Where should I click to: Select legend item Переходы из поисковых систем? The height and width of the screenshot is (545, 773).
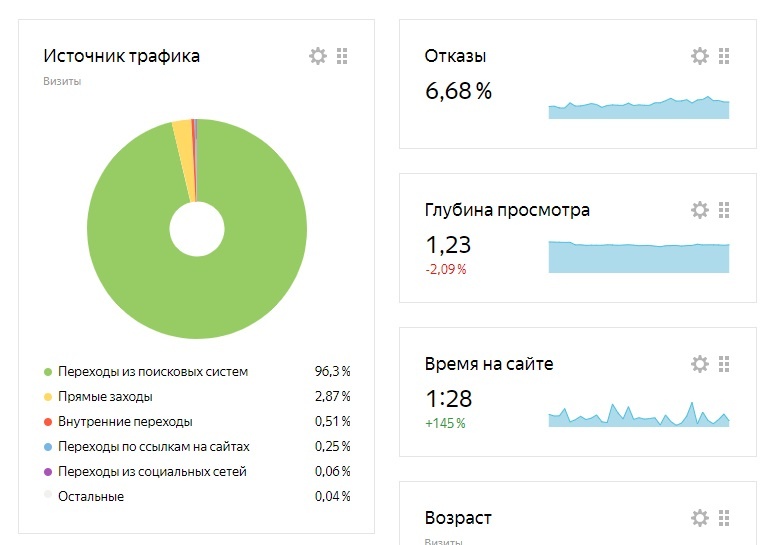pyautogui.click(x=153, y=372)
